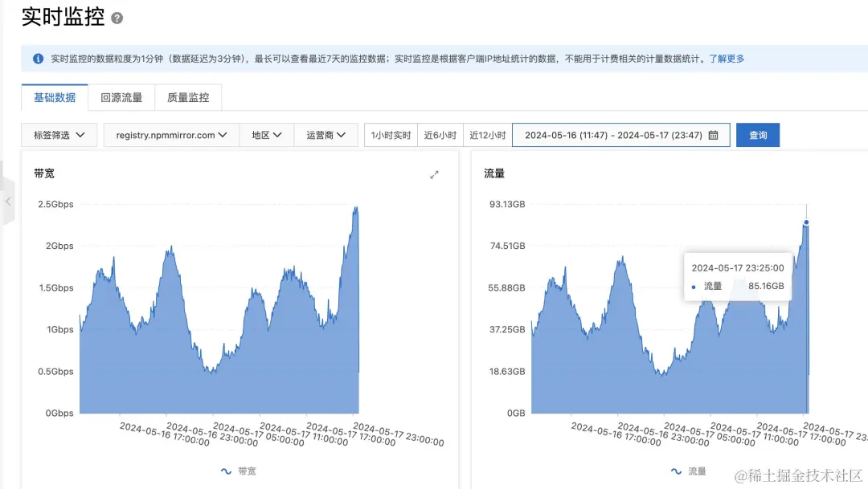Open the registry.npmmirror.com domain dropdown
The image size is (868, 489).
click(170, 135)
